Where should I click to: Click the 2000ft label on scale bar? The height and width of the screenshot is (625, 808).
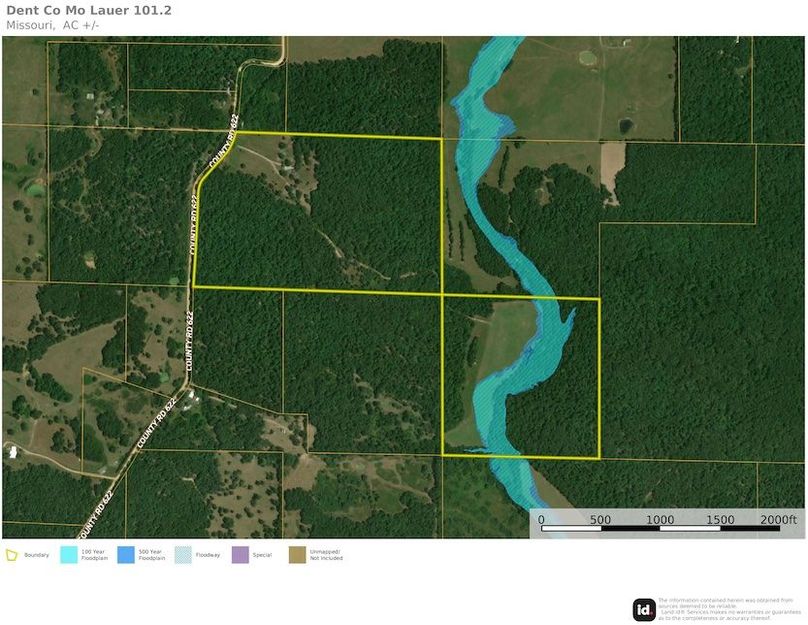[x=778, y=520]
